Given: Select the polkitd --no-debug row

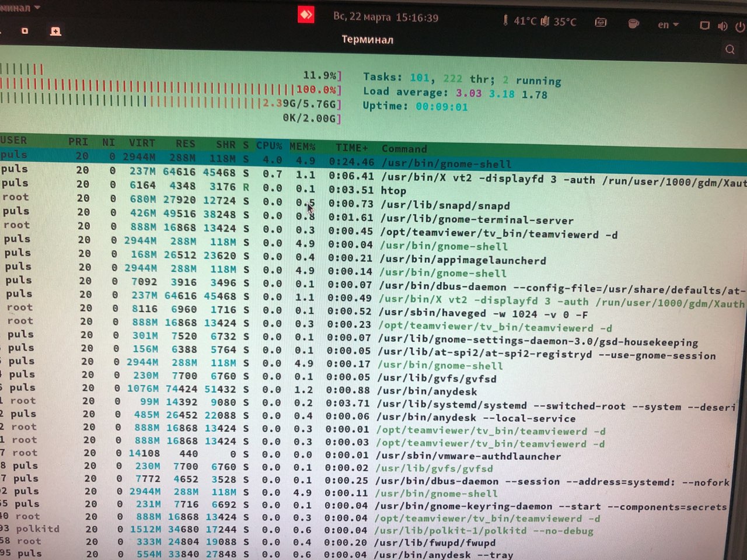Looking at the screenshot, I should pyautogui.click(x=373, y=530).
